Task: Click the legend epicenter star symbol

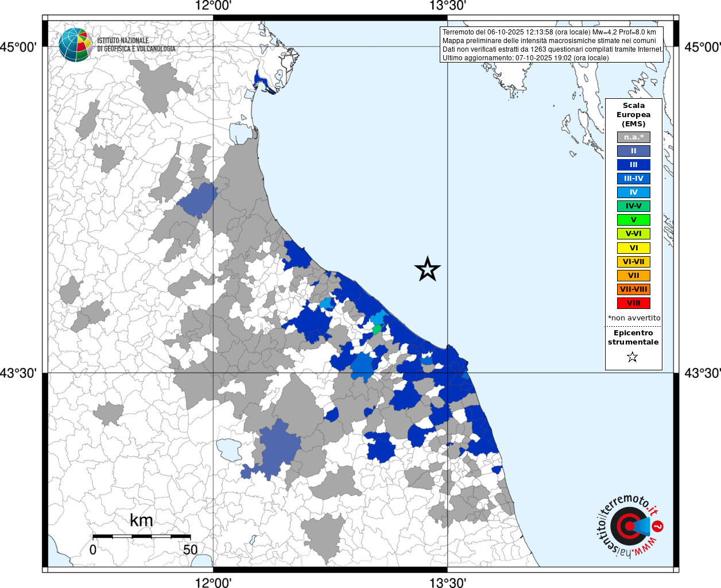Action: (x=633, y=357)
